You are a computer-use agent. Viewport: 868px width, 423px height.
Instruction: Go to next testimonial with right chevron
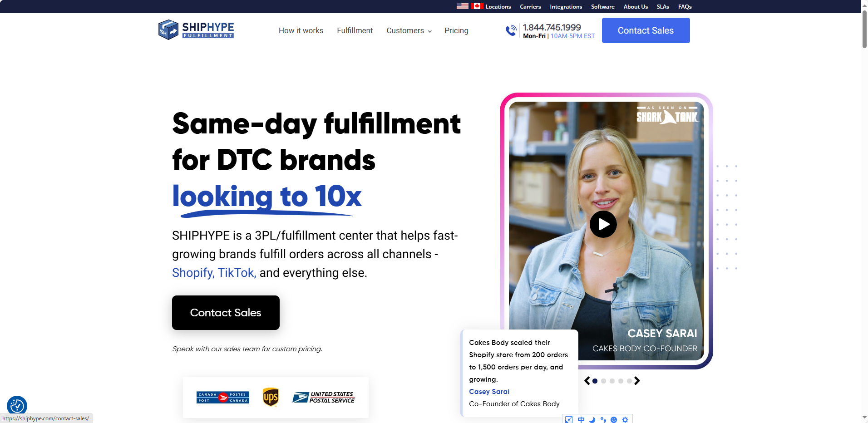(637, 381)
